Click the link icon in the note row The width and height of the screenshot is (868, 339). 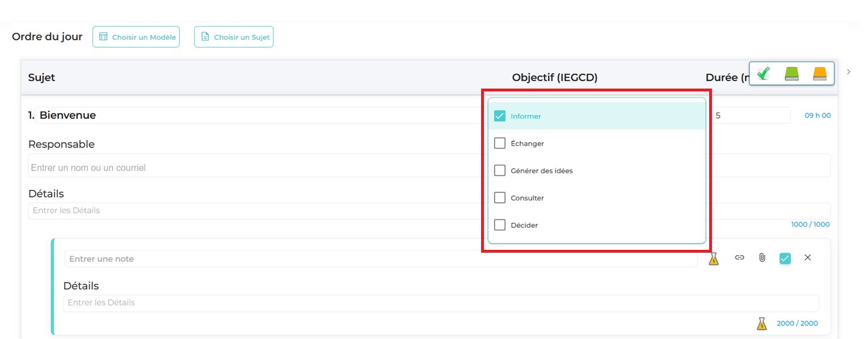(x=739, y=258)
